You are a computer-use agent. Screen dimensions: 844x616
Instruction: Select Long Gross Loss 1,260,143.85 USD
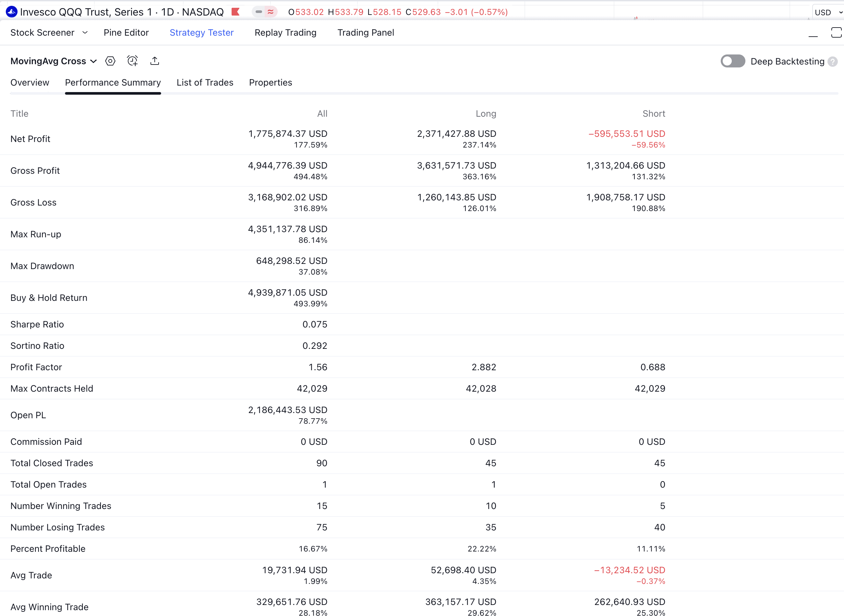coord(456,197)
